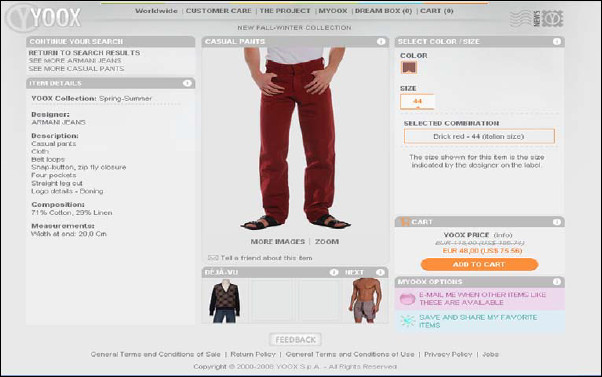Viewport: 602px width, 377px height.
Task: Open the News stamp icon
Action: (537, 18)
